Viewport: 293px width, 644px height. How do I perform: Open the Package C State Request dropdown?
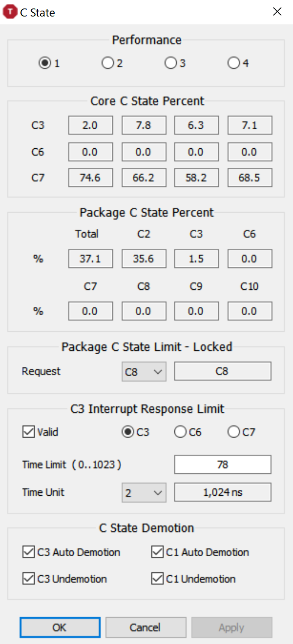pos(144,372)
